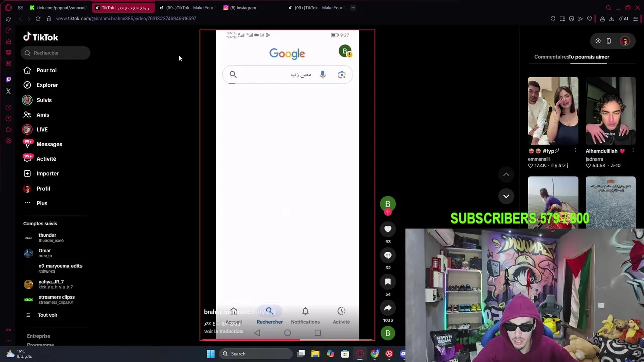Open X from the Opera sidebar

click(x=8, y=91)
